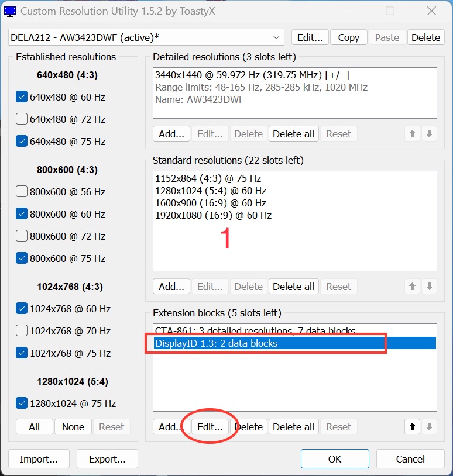Minimize the Custom Resolution Utility window
Screen dimensions: 453x476
349,11
